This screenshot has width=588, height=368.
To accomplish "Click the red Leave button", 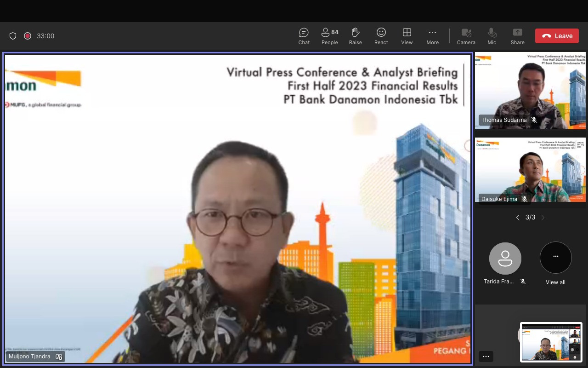I will 557,36.
